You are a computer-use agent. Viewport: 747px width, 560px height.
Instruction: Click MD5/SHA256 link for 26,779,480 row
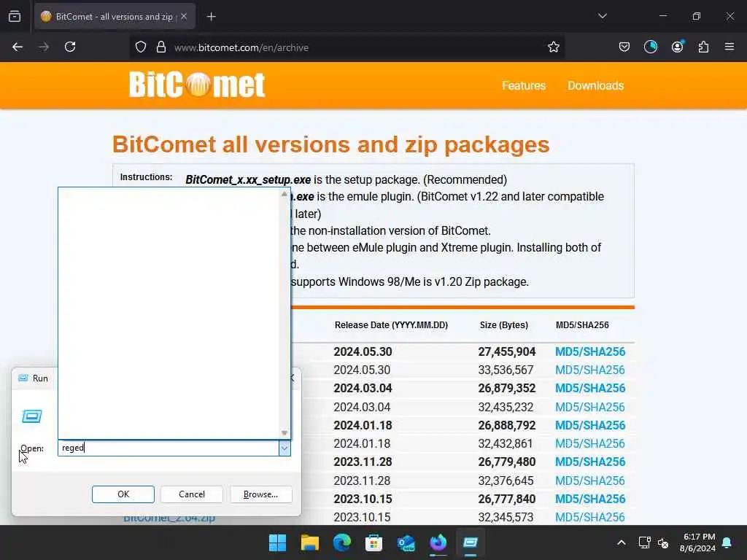(590, 462)
